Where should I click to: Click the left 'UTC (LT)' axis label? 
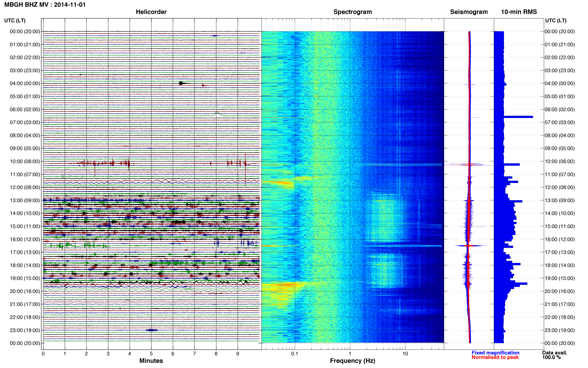pyautogui.click(x=15, y=20)
